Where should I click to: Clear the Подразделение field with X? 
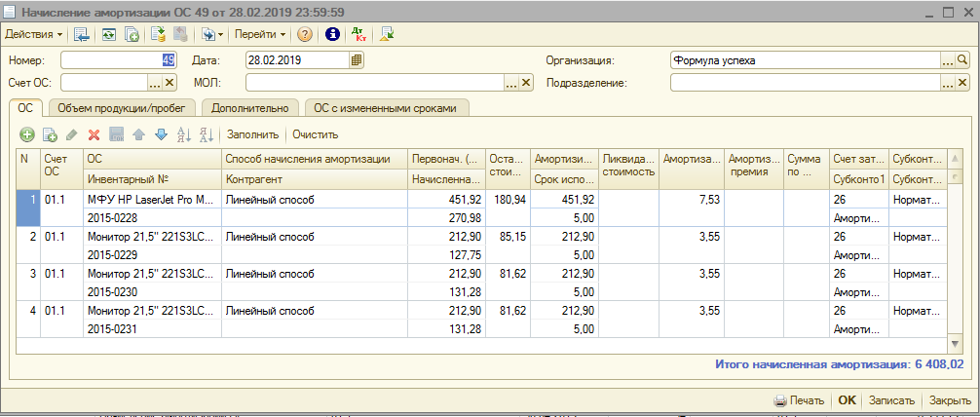[x=963, y=83]
